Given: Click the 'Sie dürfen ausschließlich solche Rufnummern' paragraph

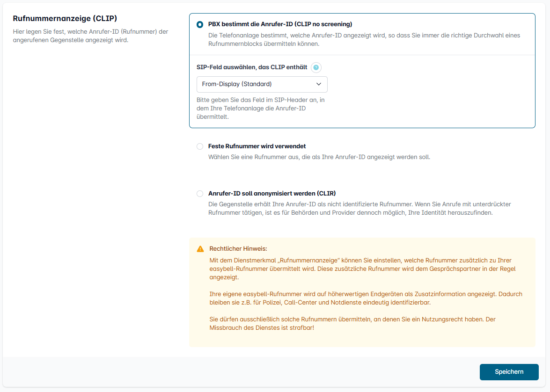Looking at the screenshot, I should pos(352,324).
